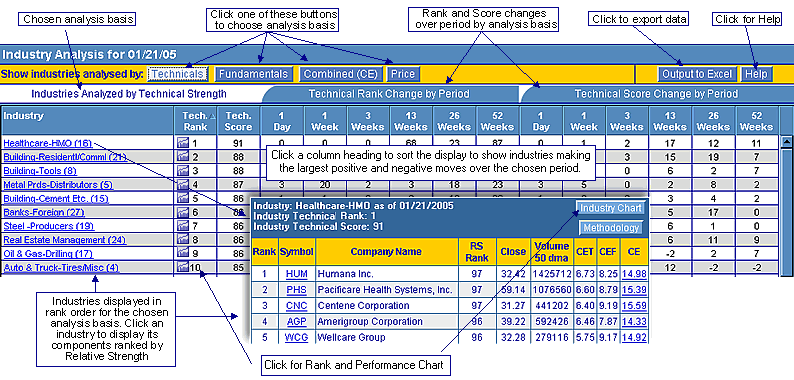Sort by the Tech. Score column header
This screenshot has height=380, width=794.
(x=238, y=121)
